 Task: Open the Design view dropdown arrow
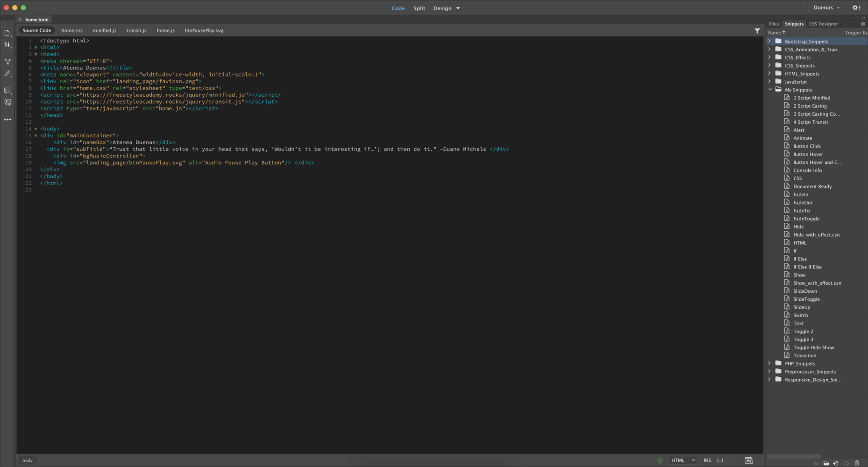[458, 8]
